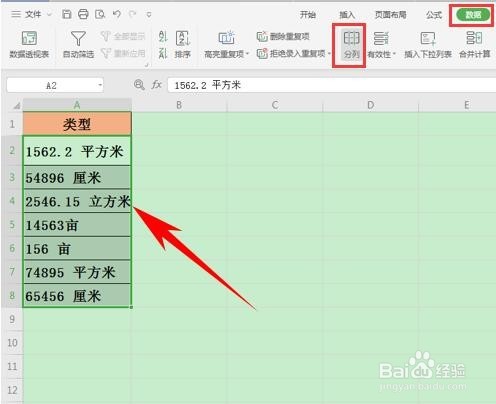
Task: Sort descending with the Z-A icon
Action: (x=163, y=53)
